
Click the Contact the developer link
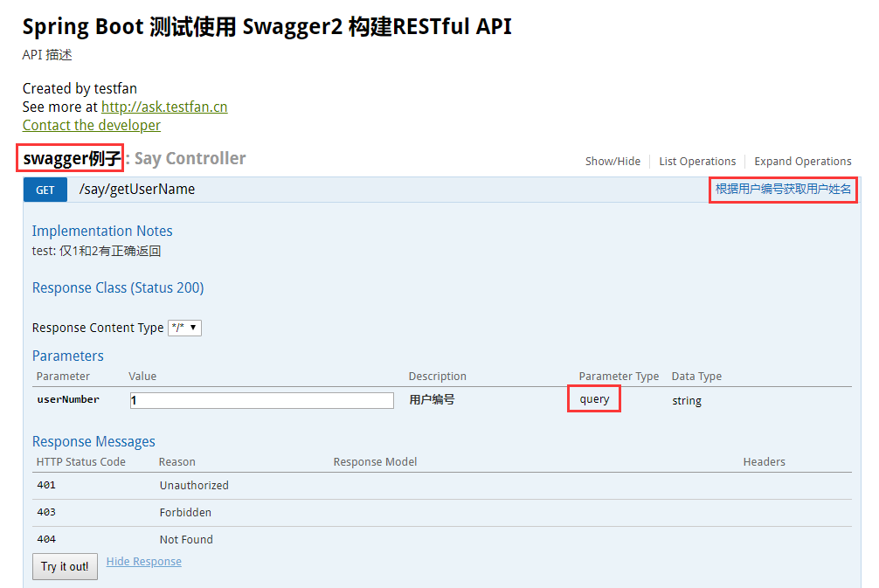pyautogui.click(x=92, y=125)
